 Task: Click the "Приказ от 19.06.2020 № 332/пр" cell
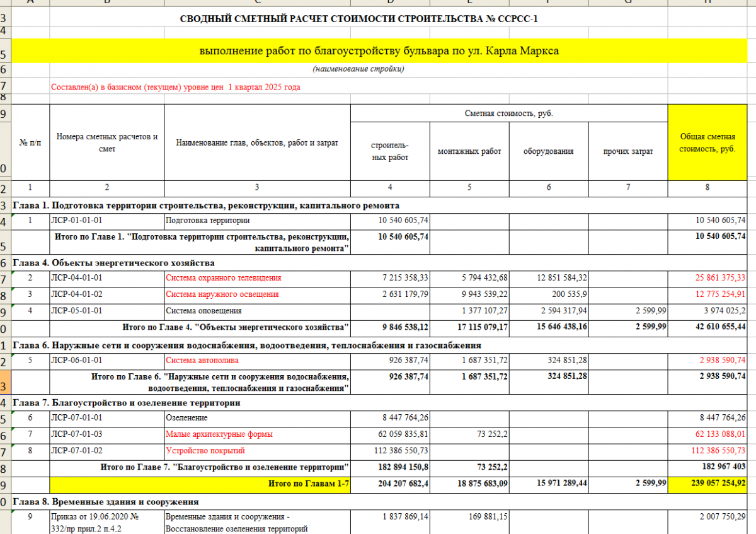[x=106, y=523]
